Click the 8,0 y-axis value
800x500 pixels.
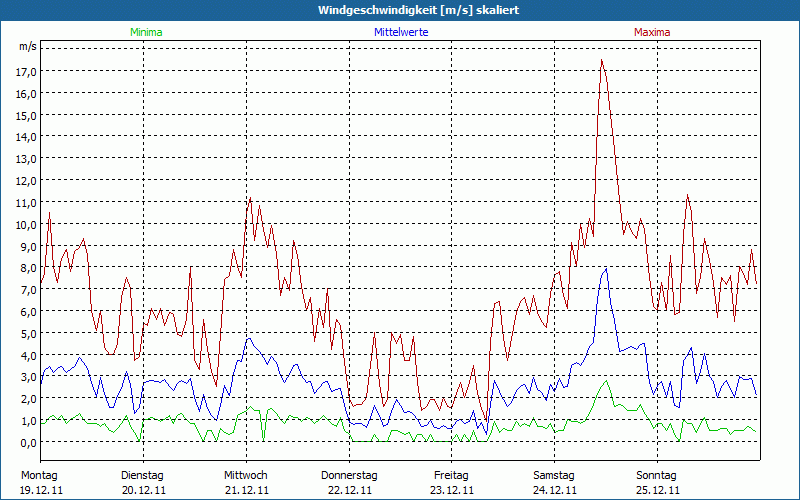tap(28, 268)
